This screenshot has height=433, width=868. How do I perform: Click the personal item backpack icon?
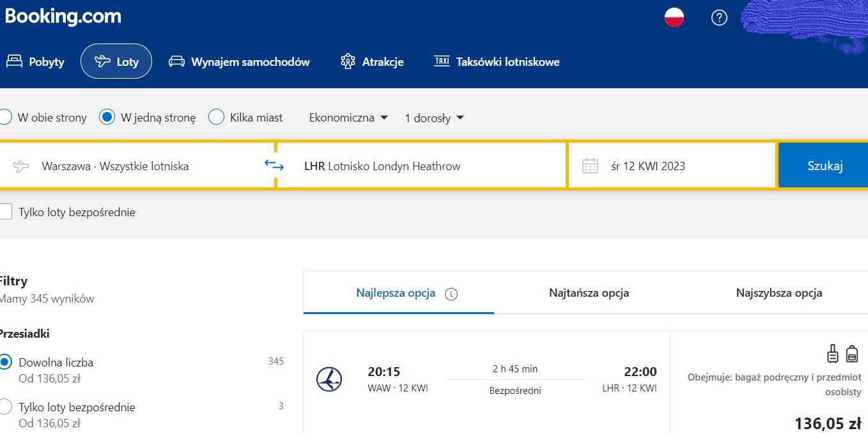click(x=852, y=354)
